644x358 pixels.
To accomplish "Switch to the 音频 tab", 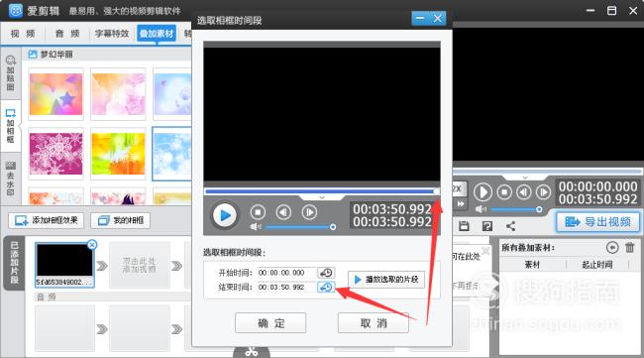I will pos(67,34).
